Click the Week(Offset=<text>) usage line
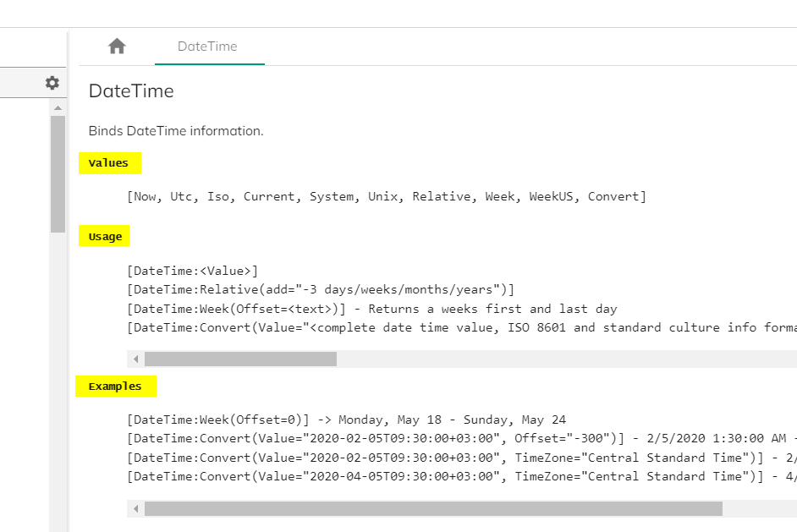Image resolution: width=797 pixels, height=532 pixels. [x=372, y=309]
